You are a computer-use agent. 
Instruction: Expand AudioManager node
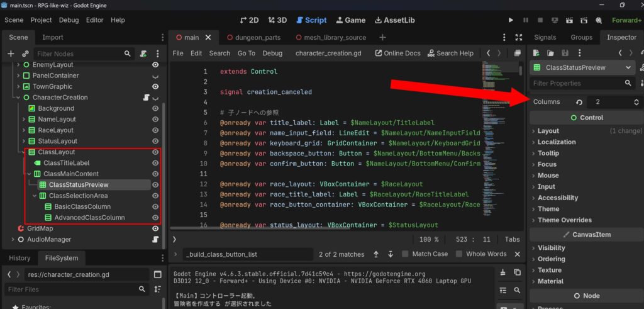coord(13,239)
